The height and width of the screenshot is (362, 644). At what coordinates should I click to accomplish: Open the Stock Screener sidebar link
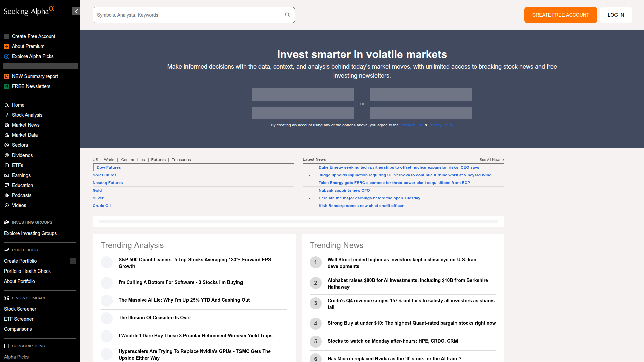pos(20,309)
